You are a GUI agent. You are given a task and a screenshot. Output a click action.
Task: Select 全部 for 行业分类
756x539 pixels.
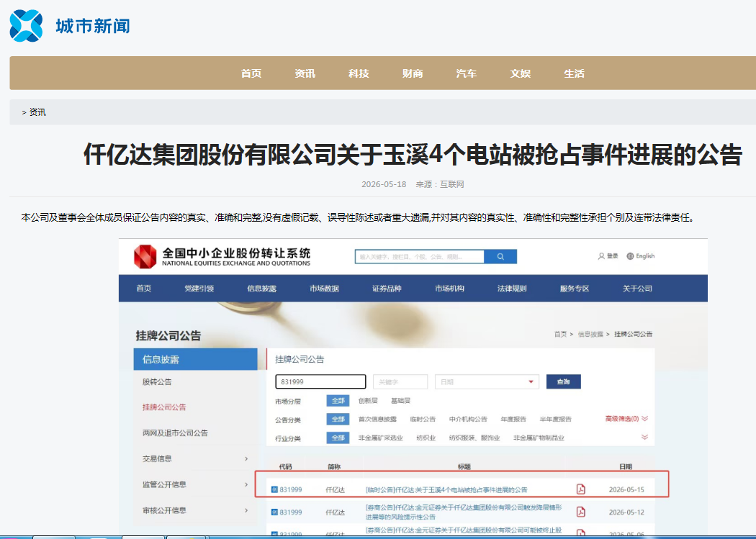click(338, 438)
